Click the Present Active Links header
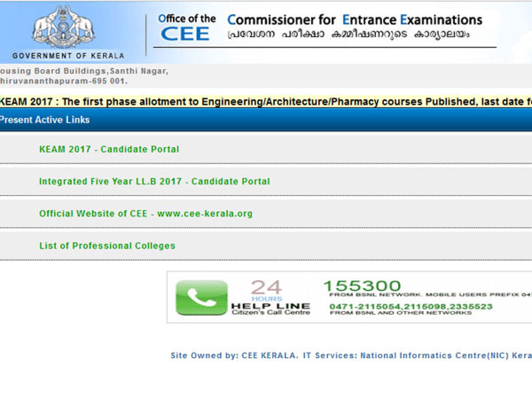 click(44, 120)
